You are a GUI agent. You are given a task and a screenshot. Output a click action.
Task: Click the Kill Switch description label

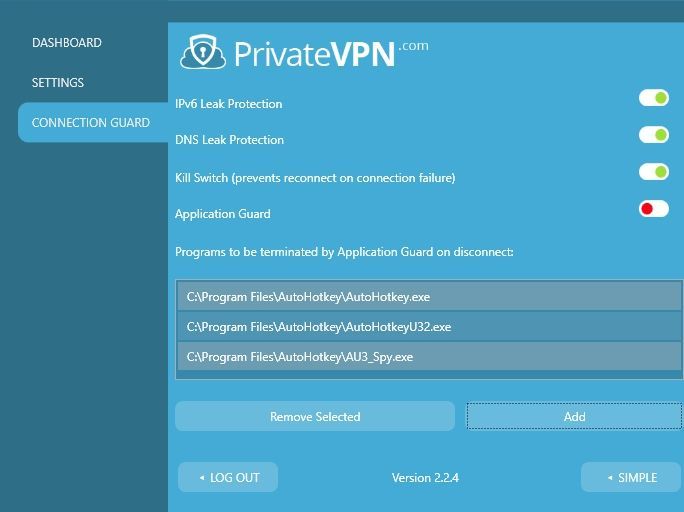[315, 178]
